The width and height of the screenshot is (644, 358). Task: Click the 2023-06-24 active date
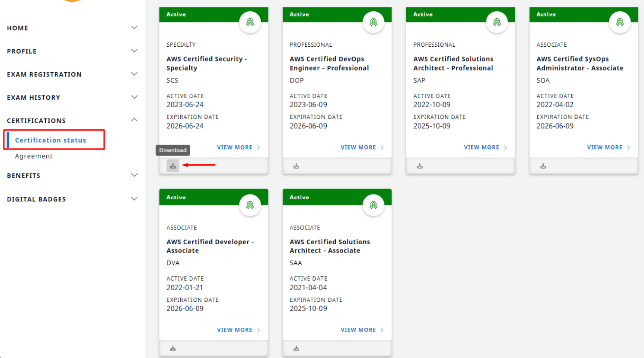click(x=185, y=105)
